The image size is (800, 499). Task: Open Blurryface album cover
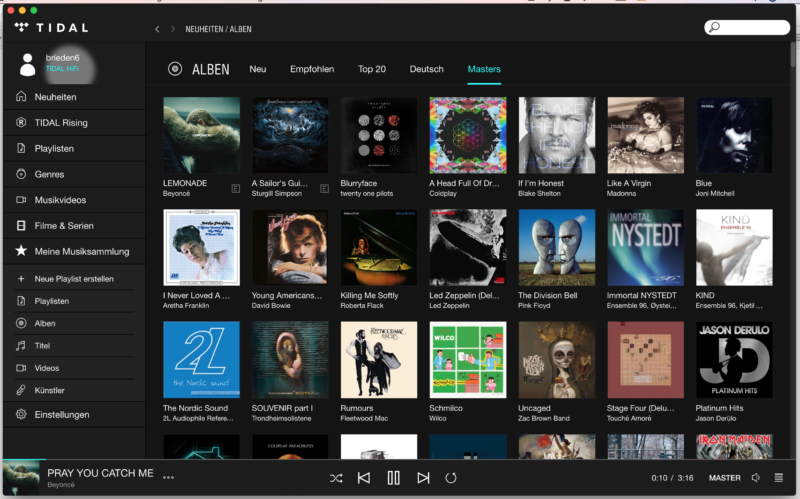(379, 135)
